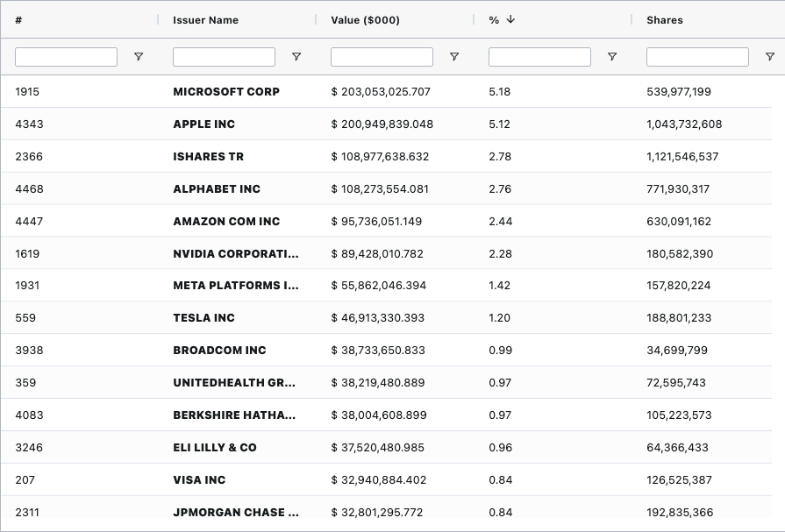
Task: Click Microsoft's 5.18 percent cell
Action: click(500, 91)
